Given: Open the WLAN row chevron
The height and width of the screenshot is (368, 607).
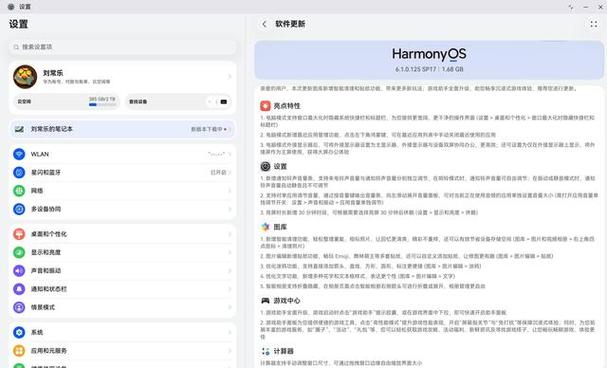Looking at the screenshot, I should pyautogui.click(x=230, y=154).
